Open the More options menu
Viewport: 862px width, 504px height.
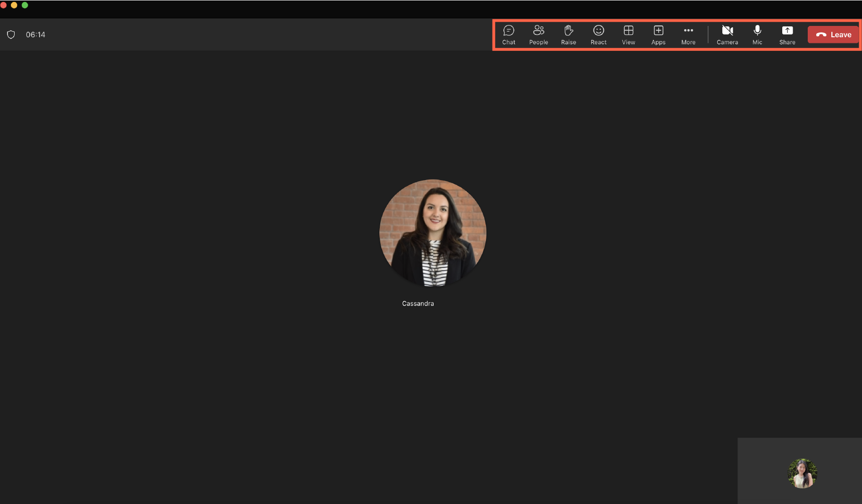pos(688,34)
